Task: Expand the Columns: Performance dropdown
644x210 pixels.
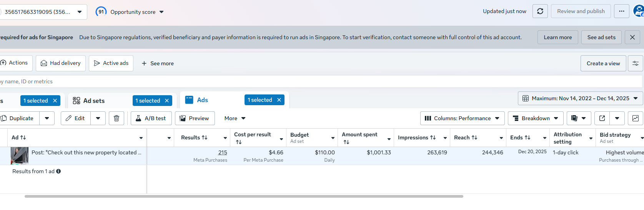Action: [463, 118]
